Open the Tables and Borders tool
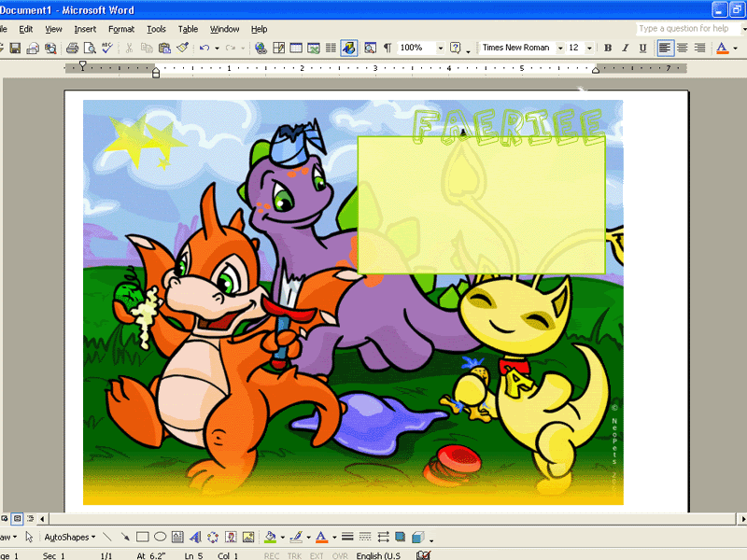Image resolution: width=747 pixels, height=560 pixels. pyautogui.click(x=278, y=48)
